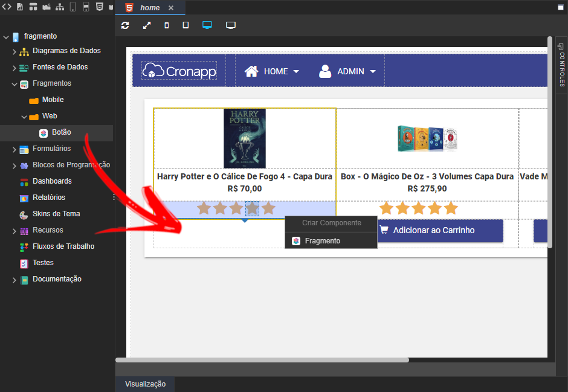The width and height of the screenshot is (568, 392).
Task: Select the first star of Mágico De Oz rating
Action: click(387, 208)
